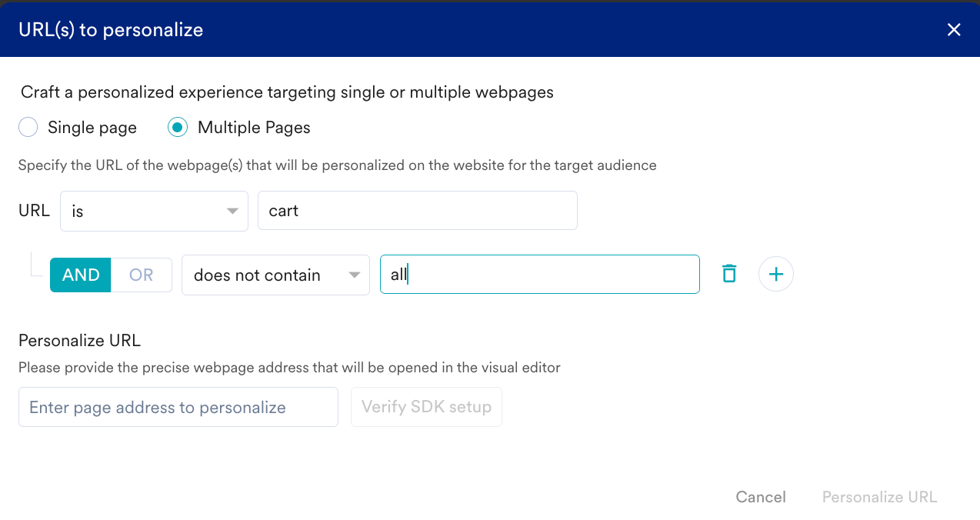Click the Verify SDK setup button
Screen dimensions: 980x520
[x=426, y=407]
